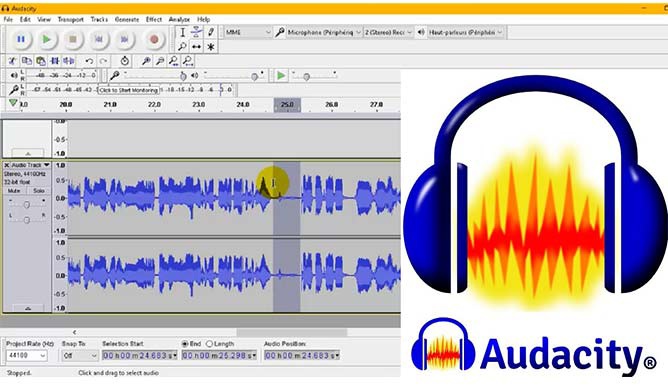
Task: Click the Silence Audio icon
Action: (x=69, y=61)
